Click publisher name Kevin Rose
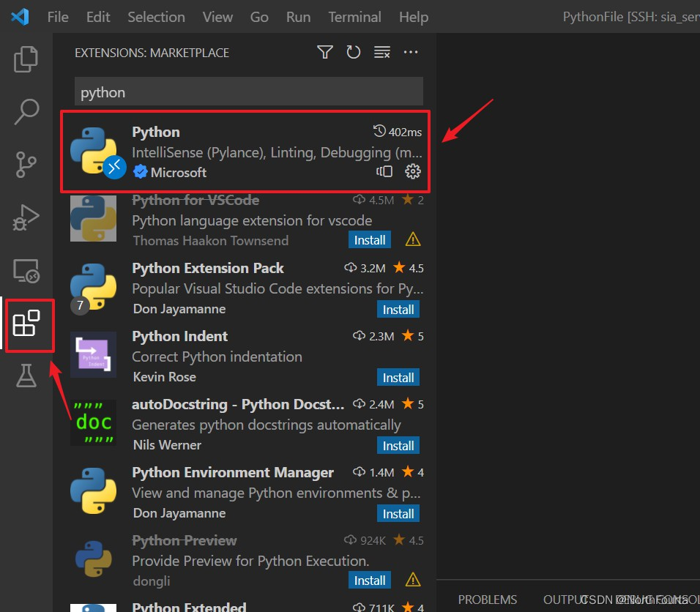Screen dimensions: 700x612 [x=165, y=377]
